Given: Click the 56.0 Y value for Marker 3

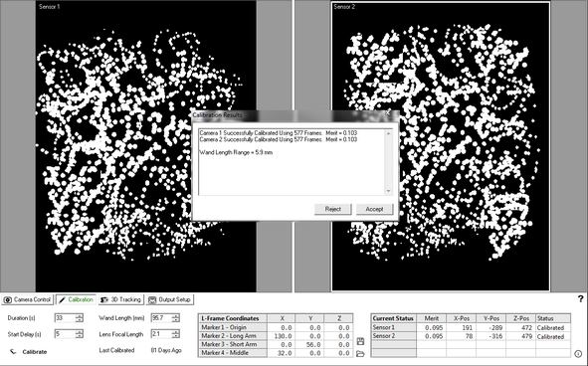Looking at the screenshot, I should pyautogui.click(x=309, y=344).
